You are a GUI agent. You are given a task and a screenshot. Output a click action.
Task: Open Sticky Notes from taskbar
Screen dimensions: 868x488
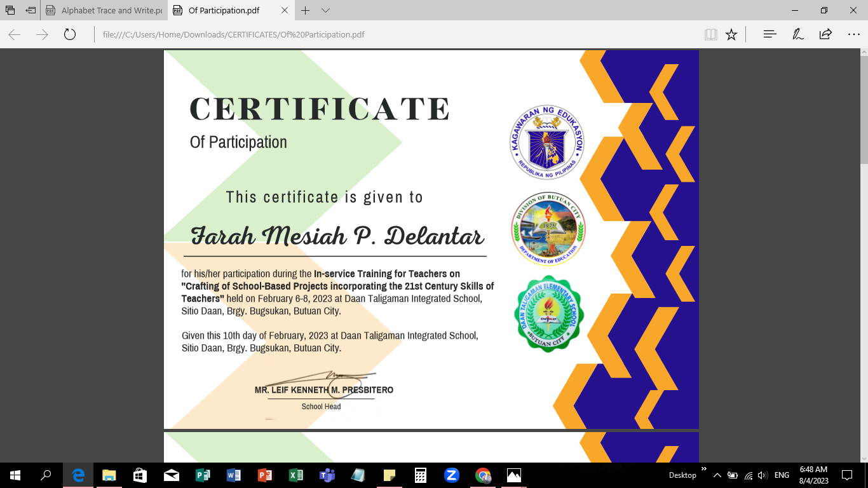390,475
